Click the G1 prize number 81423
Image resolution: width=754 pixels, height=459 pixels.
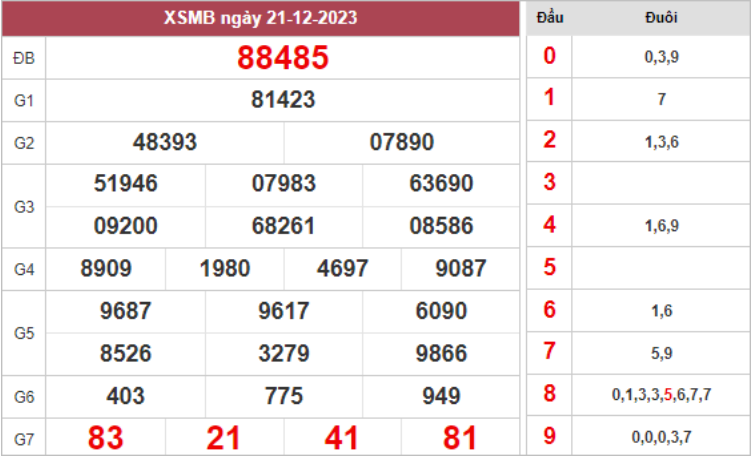point(283,100)
